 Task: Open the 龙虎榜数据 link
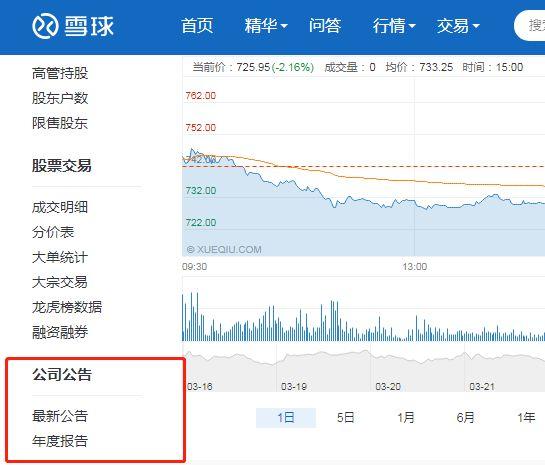click(67, 307)
